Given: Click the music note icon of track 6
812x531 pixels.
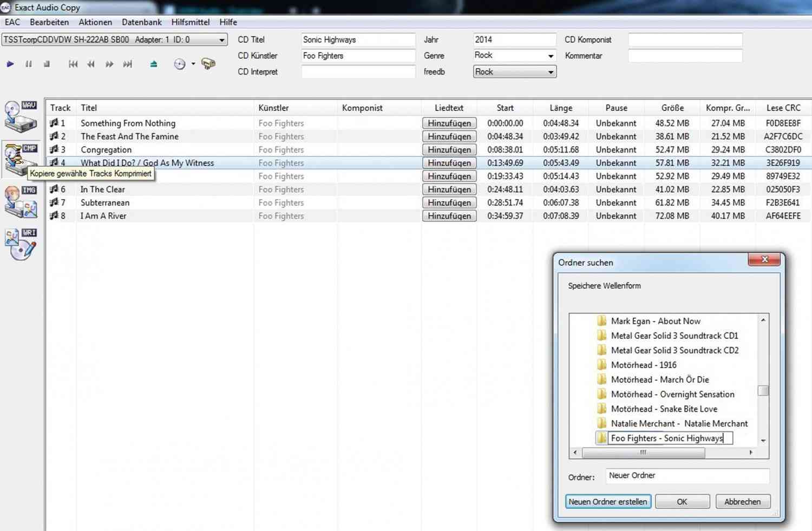Looking at the screenshot, I should coord(54,189).
